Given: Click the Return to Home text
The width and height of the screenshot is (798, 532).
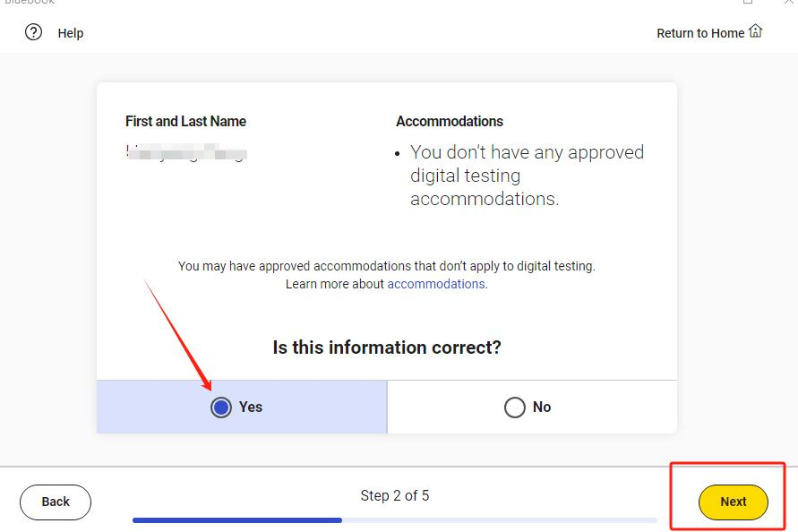Looking at the screenshot, I should click(699, 33).
